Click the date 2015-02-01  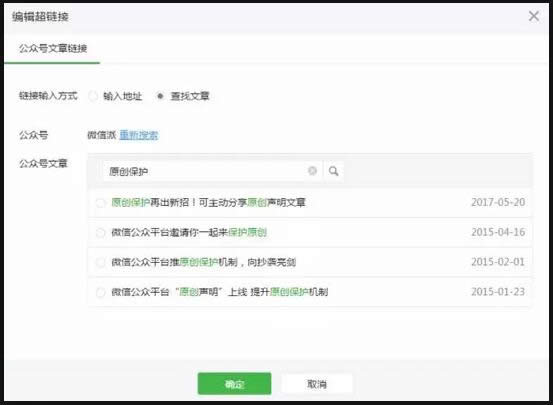point(498,262)
